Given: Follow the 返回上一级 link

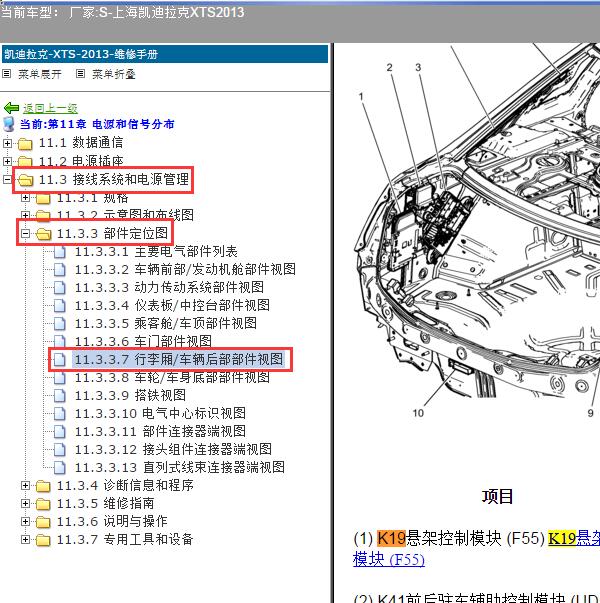Looking at the screenshot, I should (50, 108).
